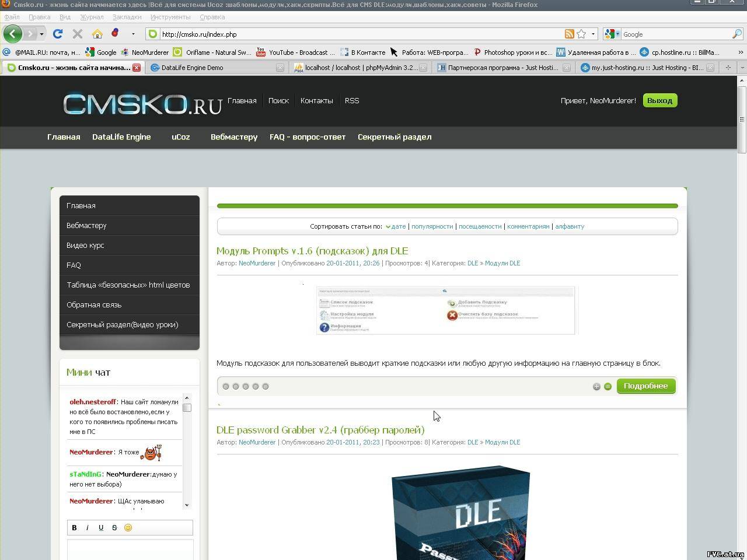
Task: Bookmark this page with the star icon
Action: tap(581, 34)
